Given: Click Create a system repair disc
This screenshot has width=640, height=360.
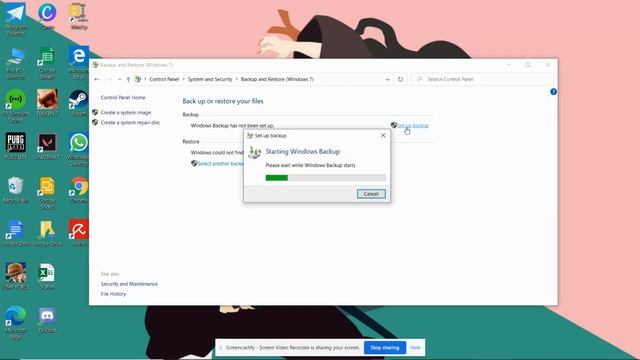Looking at the screenshot, I should click(x=130, y=122).
